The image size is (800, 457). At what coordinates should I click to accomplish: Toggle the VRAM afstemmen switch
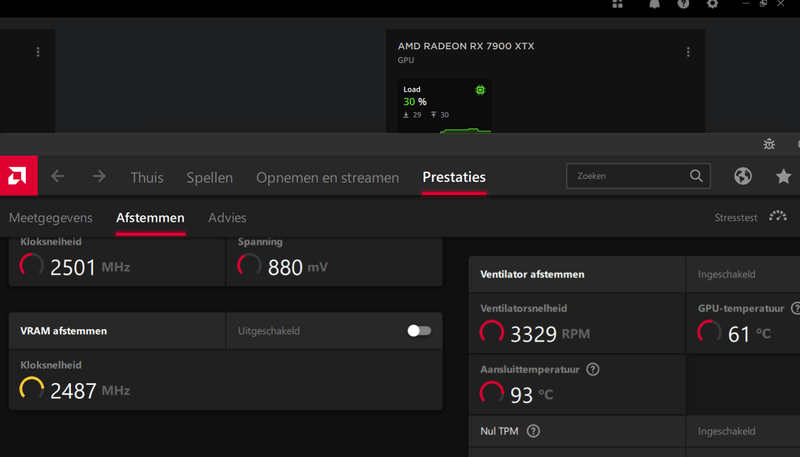pyautogui.click(x=419, y=331)
